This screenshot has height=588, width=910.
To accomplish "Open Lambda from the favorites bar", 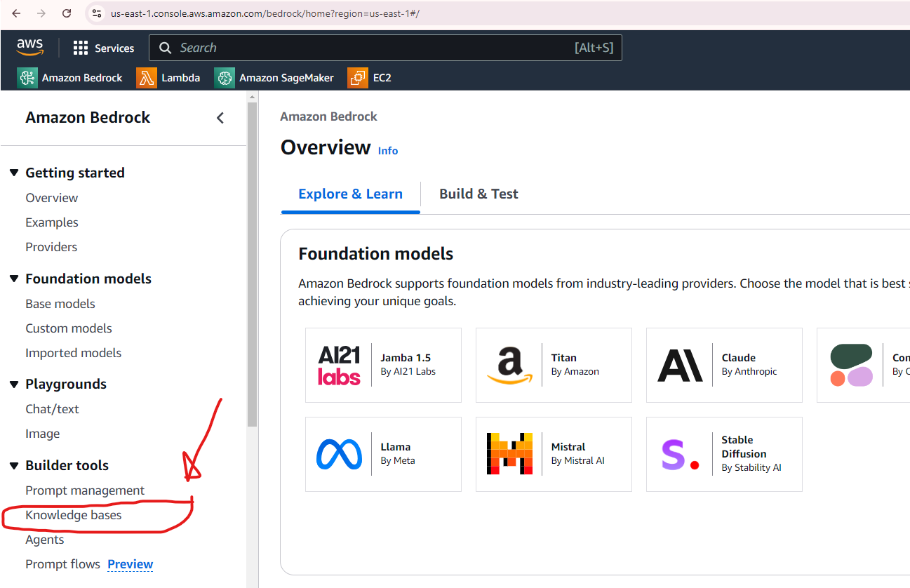I will tap(168, 77).
